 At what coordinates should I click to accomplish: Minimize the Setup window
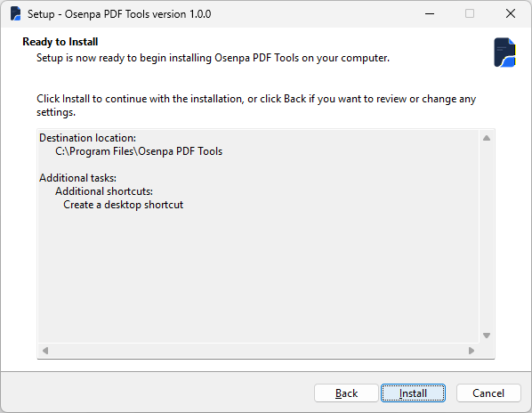pyautogui.click(x=430, y=14)
